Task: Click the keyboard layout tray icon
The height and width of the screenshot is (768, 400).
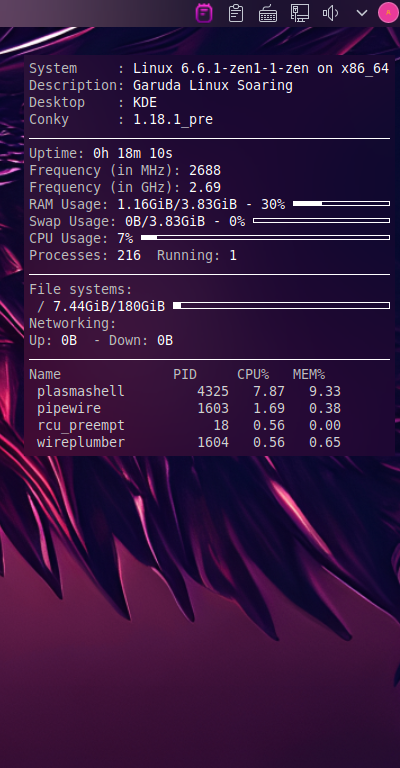Action: (x=268, y=14)
